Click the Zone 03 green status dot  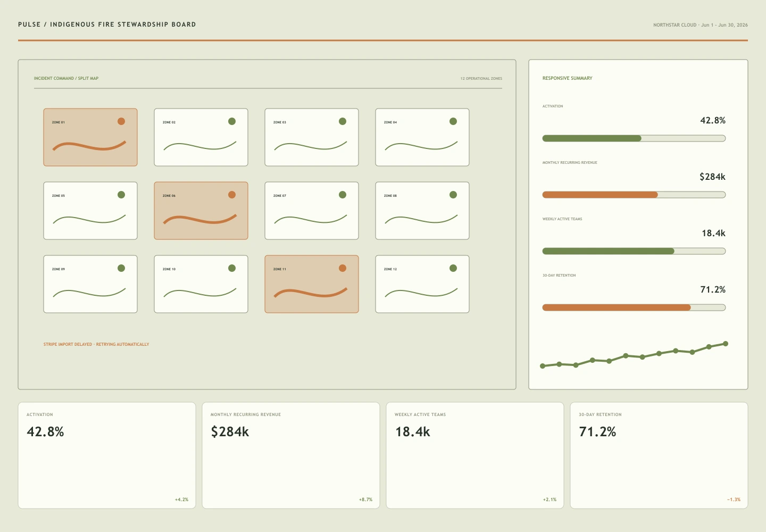(343, 121)
